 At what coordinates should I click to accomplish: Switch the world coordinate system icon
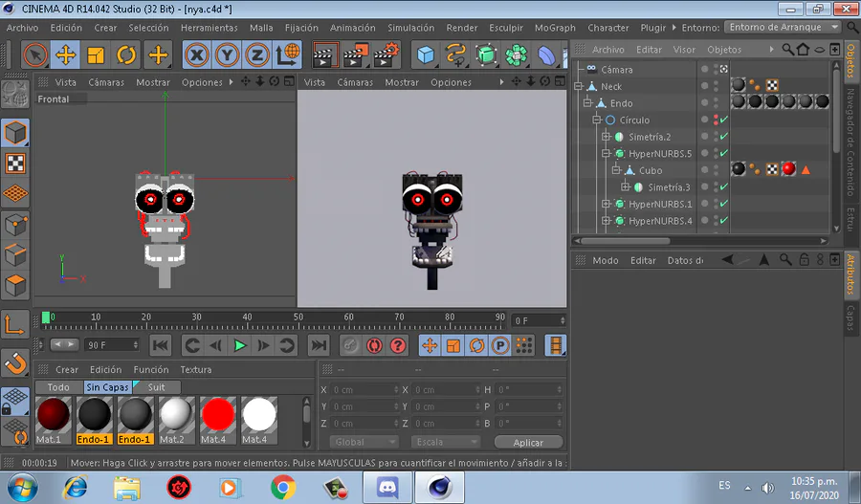point(288,55)
